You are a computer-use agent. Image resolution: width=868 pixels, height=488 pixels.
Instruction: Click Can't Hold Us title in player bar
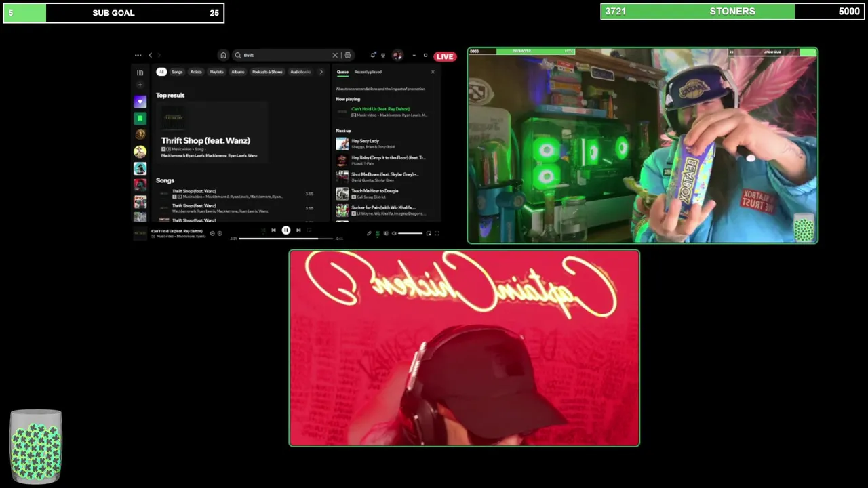pos(177,231)
